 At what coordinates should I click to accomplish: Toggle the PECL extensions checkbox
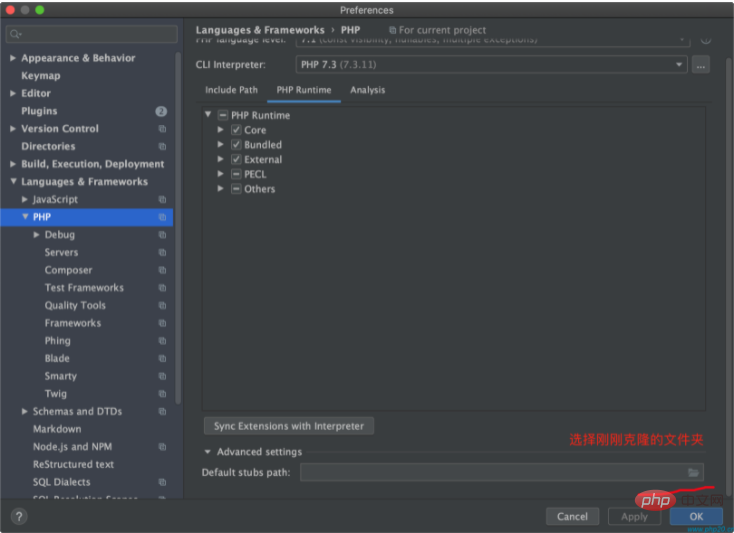pyautogui.click(x=236, y=175)
